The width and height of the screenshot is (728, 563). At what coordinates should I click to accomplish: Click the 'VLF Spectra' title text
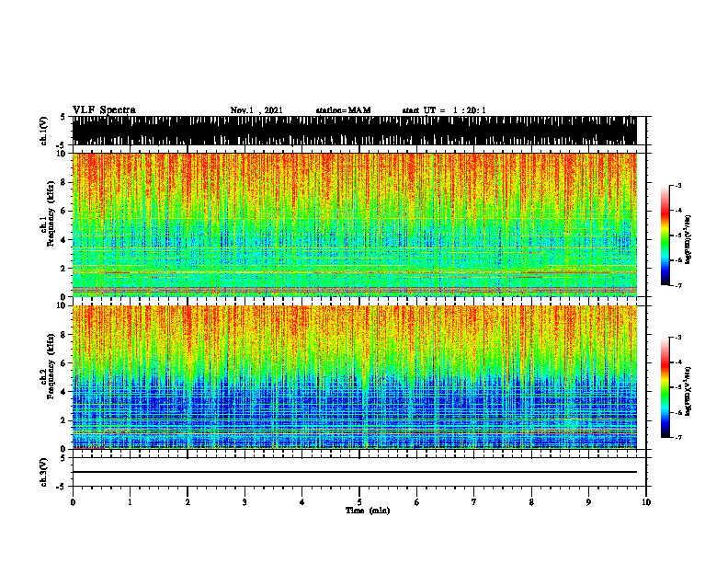point(104,110)
